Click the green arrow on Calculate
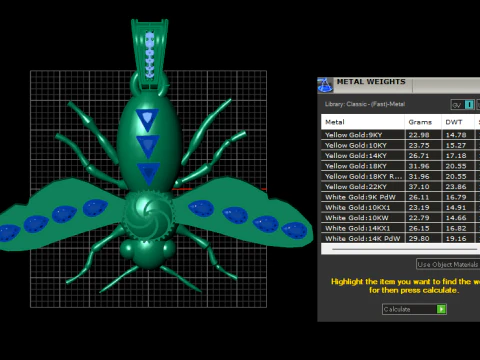Viewport: 480px width, 360px height. 441,309
